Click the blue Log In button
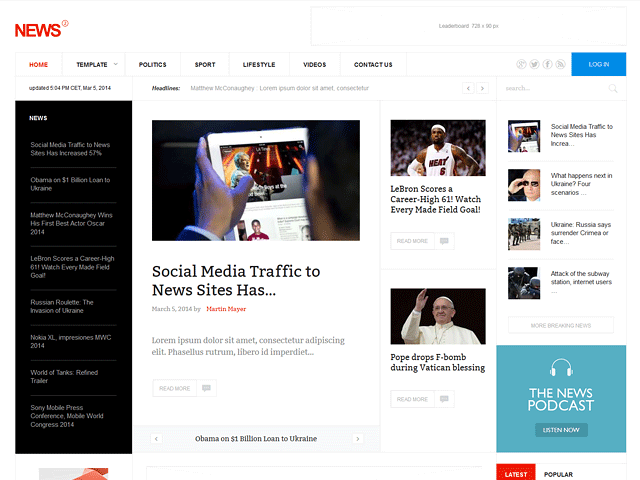 pyautogui.click(x=599, y=64)
